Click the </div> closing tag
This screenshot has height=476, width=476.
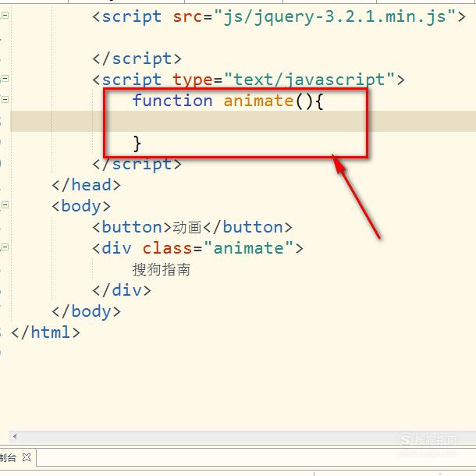(122, 290)
